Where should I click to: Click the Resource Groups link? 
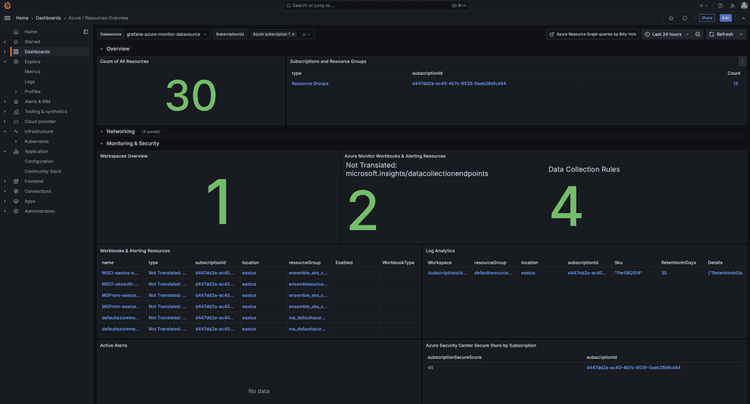(309, 84)
